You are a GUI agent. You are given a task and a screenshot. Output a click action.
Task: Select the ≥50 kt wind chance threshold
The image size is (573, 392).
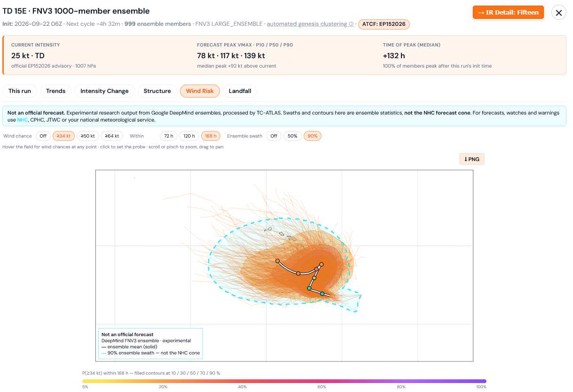pos(88,136)
